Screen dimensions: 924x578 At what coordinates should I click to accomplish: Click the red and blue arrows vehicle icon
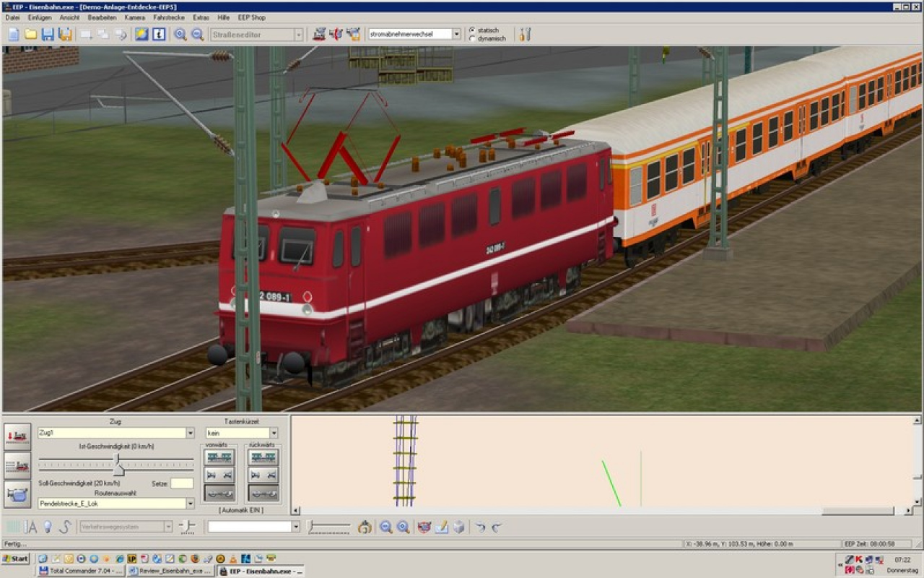336,34
